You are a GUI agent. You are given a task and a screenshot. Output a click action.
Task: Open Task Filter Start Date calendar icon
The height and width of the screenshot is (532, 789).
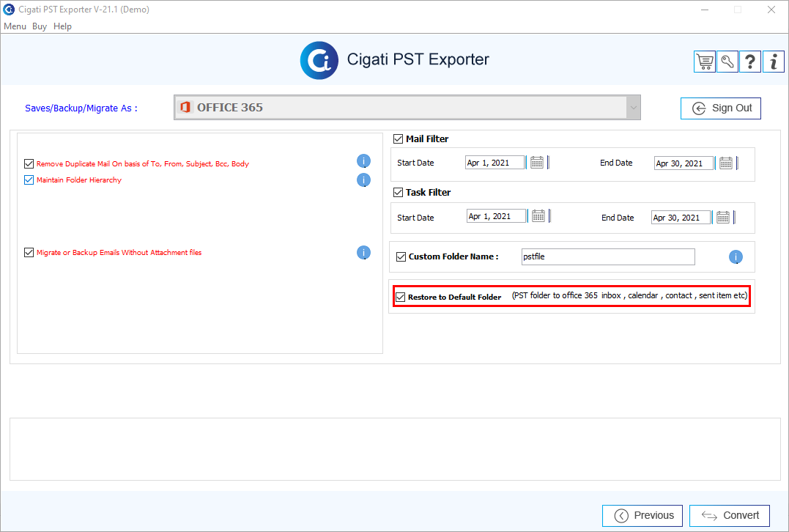click(x=538, y=216)
